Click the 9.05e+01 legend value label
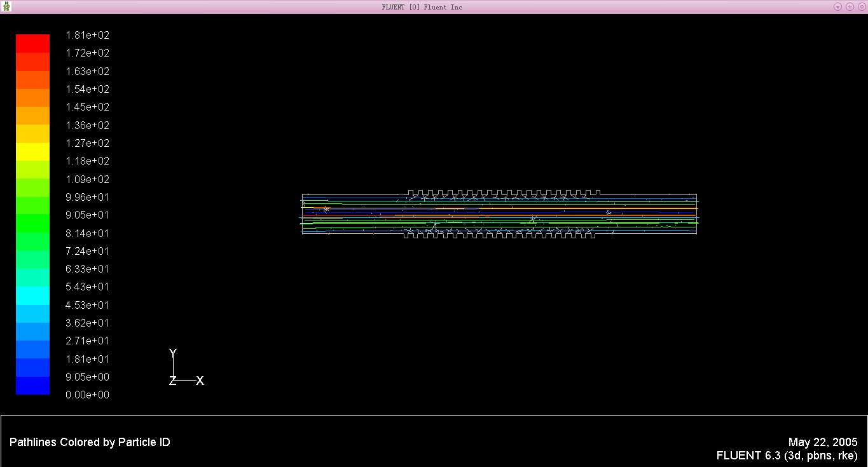The width and height of the screenshot is (868, 467). pyautogui.click(x=88, y=215)
